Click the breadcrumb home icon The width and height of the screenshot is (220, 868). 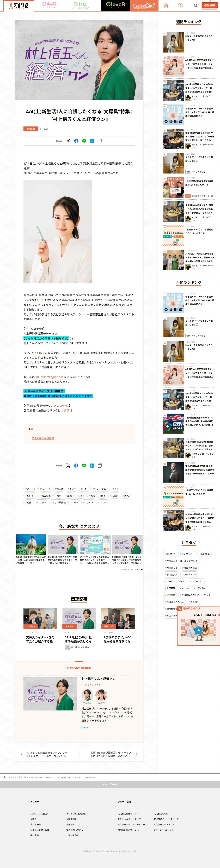coord(5,777)
